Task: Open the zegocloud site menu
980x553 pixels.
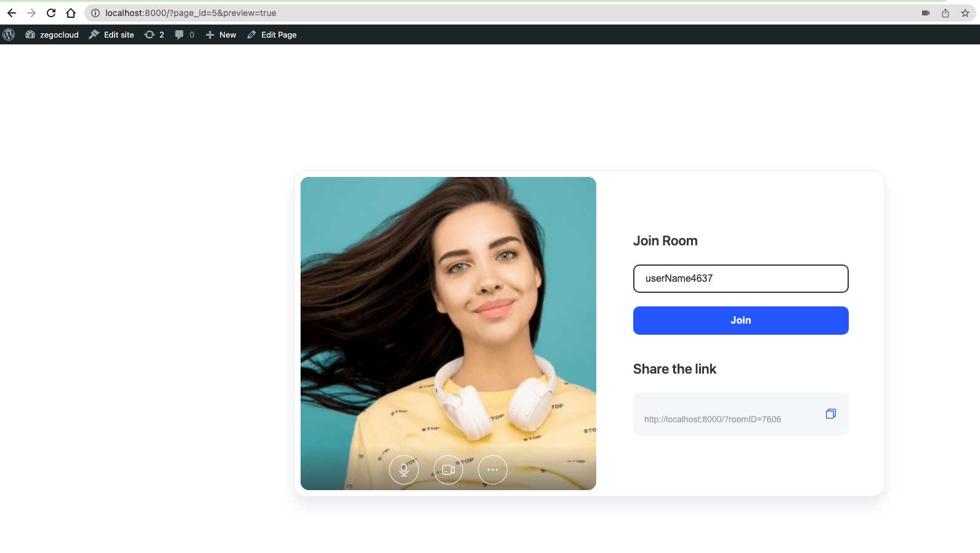Action: [52, 35]
